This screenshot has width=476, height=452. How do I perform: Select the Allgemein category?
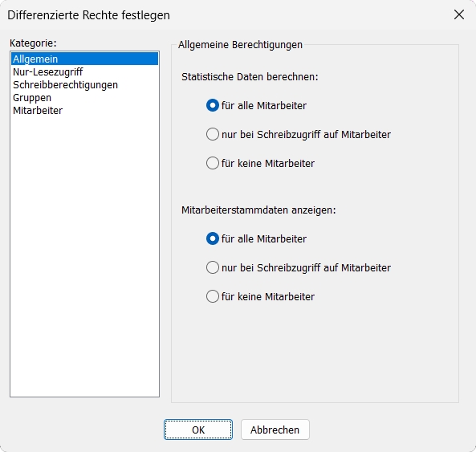point(84,59)
